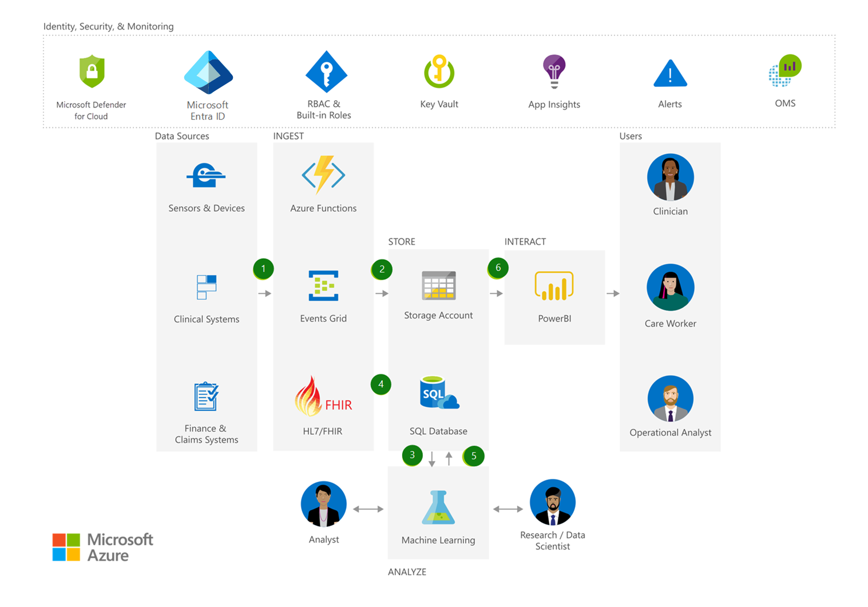Click the 'Sensors & Devices' text label

tap(207, 208)
